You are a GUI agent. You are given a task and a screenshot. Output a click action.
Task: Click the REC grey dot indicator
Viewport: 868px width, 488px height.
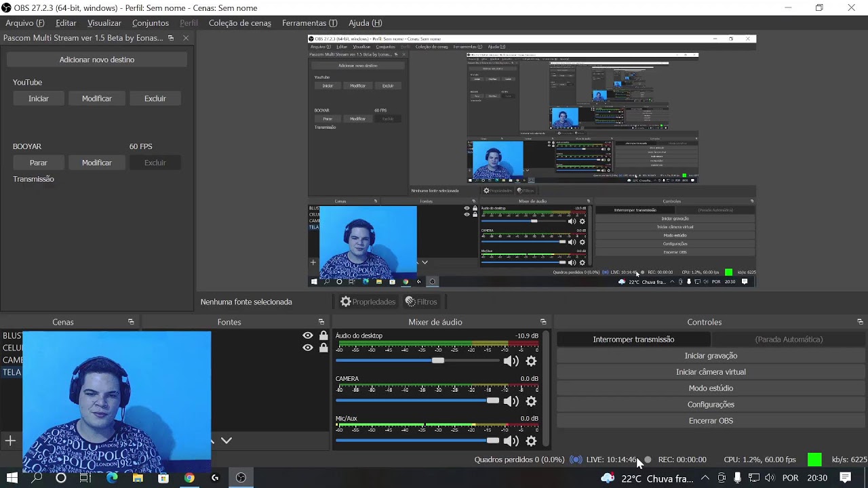tap(648, 460)
